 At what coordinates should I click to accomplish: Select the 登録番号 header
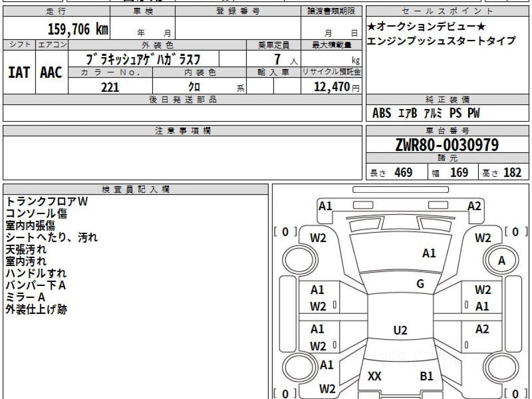pos(238,12)
